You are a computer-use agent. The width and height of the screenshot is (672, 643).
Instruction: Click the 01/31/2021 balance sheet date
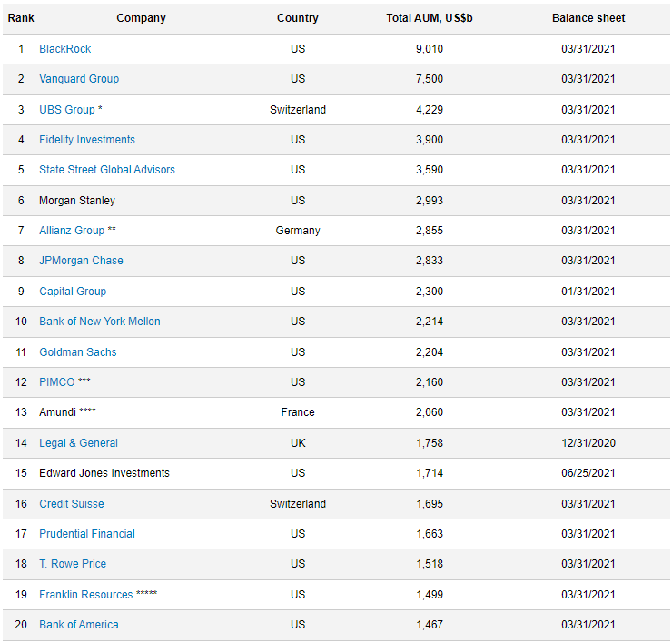tap(588, 292)
